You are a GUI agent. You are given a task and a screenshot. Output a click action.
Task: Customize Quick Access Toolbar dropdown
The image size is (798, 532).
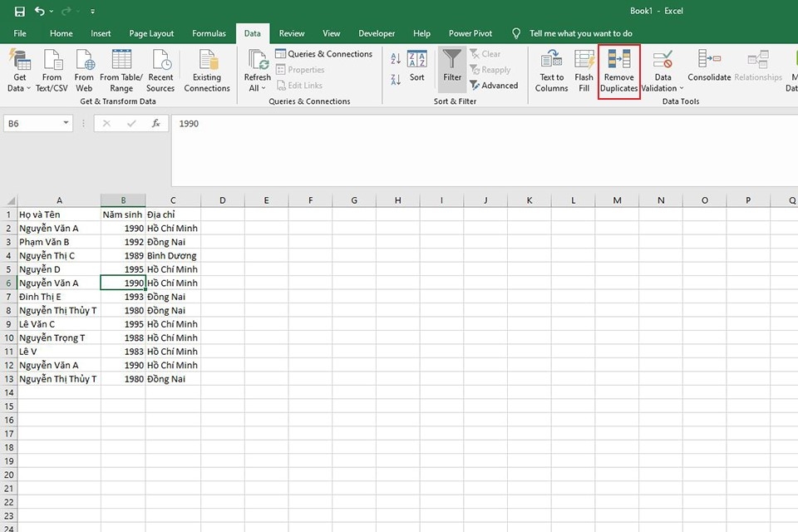point(92,11)
